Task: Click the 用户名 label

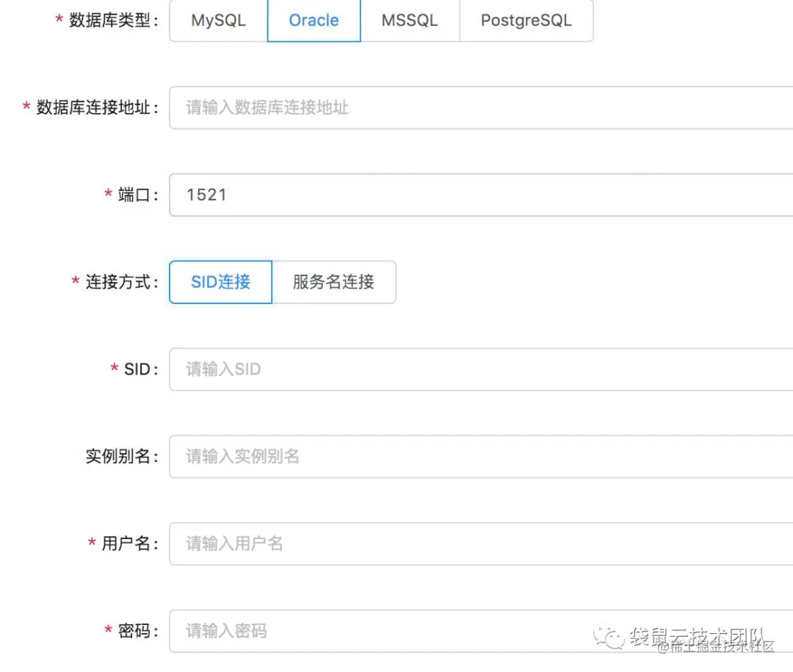Action: click(x=129, y=543)
